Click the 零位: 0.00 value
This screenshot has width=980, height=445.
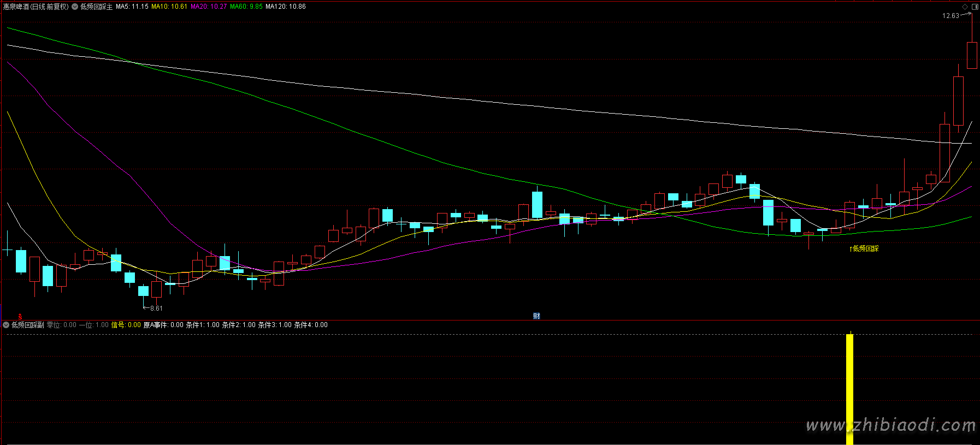(62, 325)
